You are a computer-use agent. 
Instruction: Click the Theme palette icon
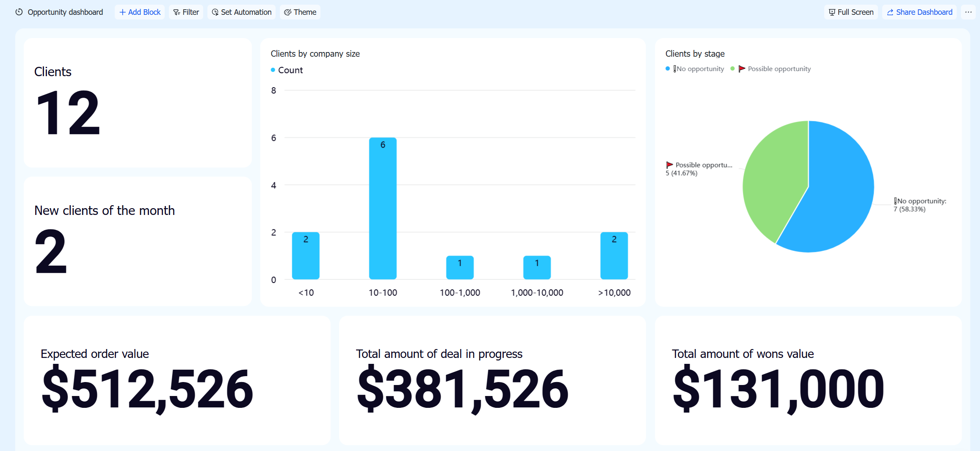287,12
